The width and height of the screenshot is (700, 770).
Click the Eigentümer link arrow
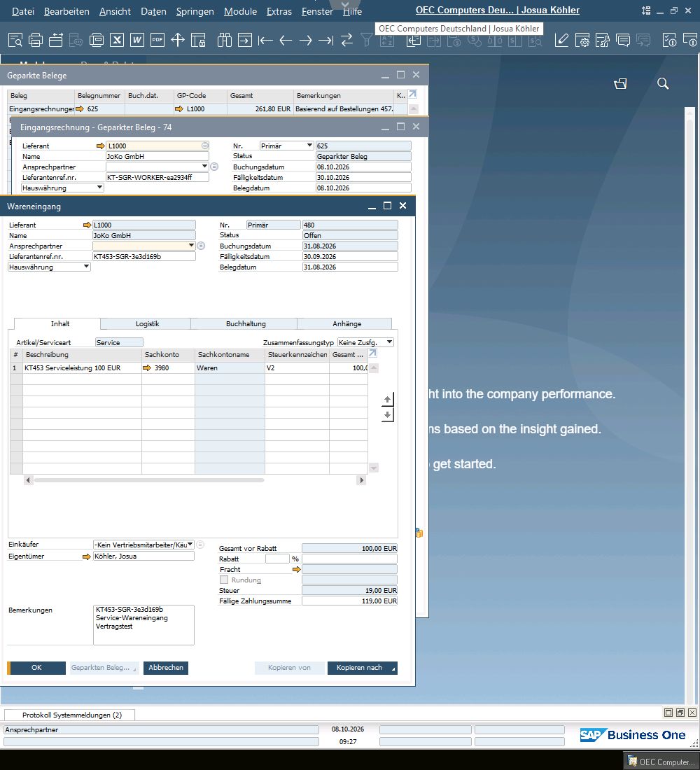click(87, 556)
